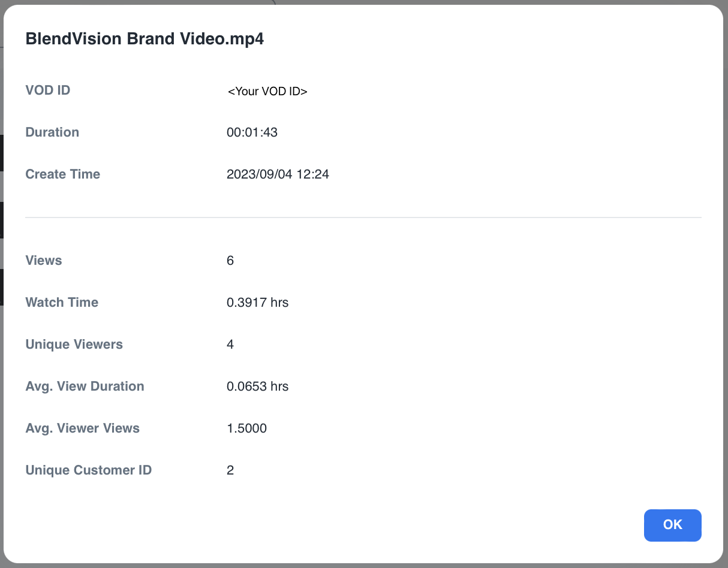Select the Unique Viewers value 4
Viewport: 728px width, 568px height.
tap(230, 345)
